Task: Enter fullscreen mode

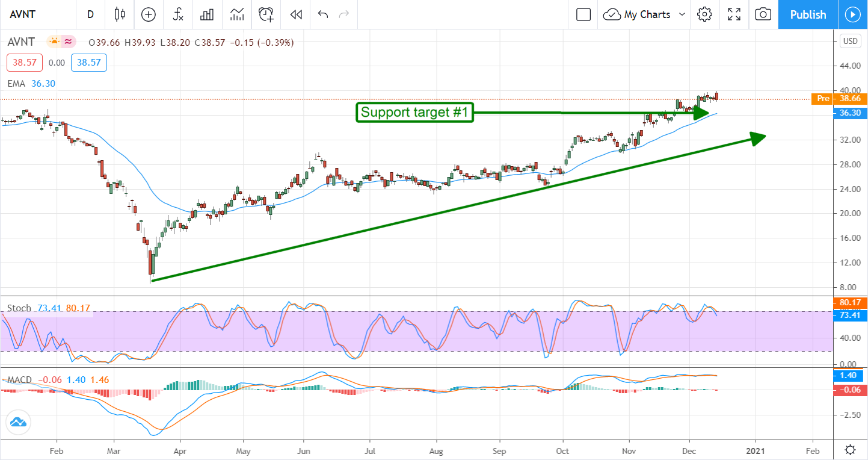Action: 734,14
